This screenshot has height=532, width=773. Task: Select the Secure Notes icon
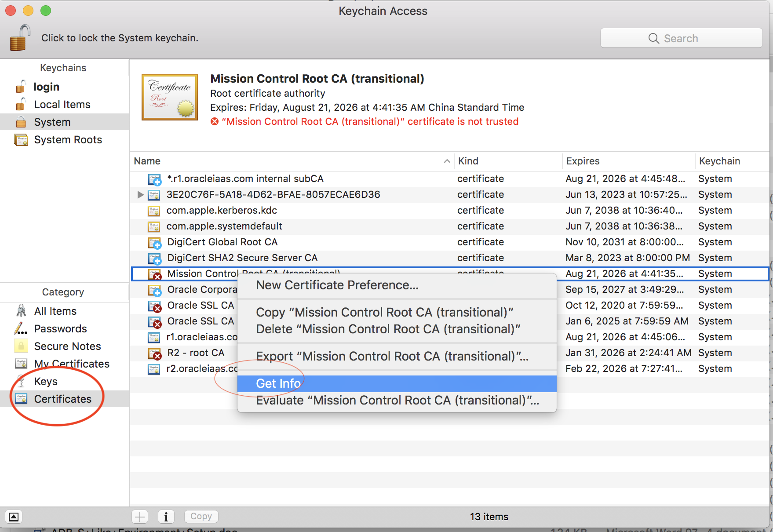point(21,346)
